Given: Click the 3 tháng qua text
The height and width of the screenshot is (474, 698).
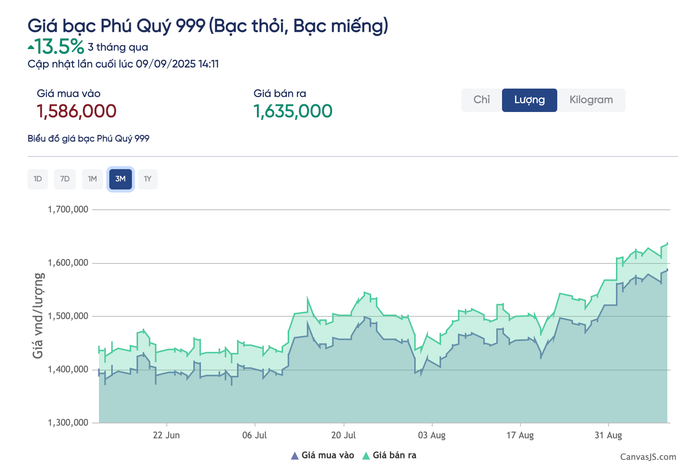Looking at the screenshot, I should pos(118,47).
